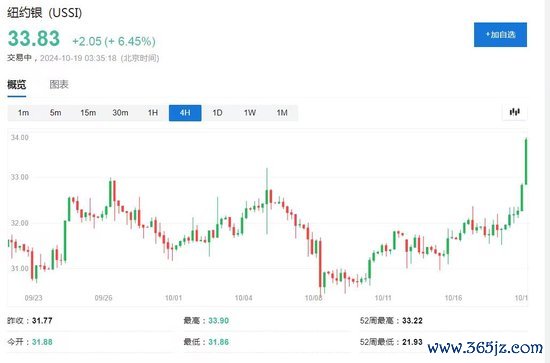Image resolution: width=550 pixels, height=363 pixels.
Task: Select the 1m timeframe
Action: pos(24,113)
